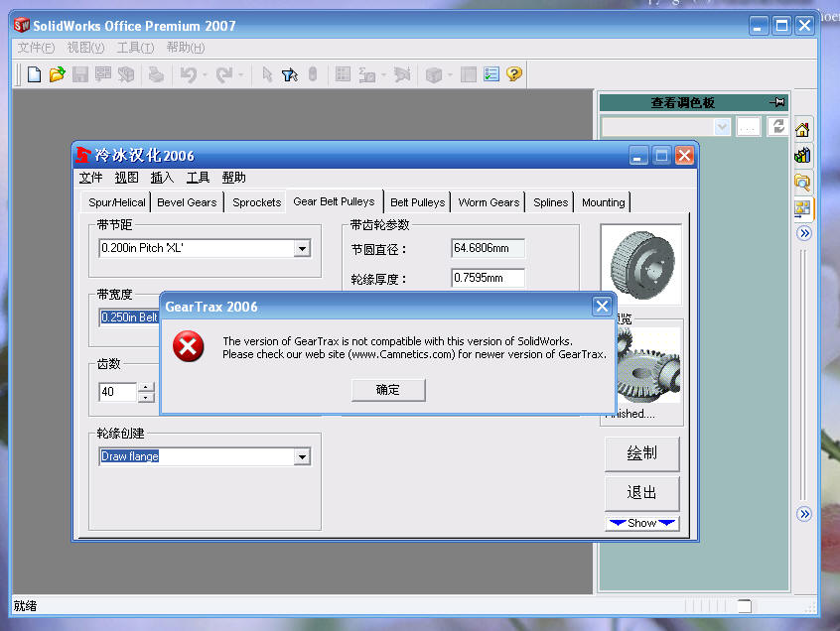Open SolidWorks 文件(F) menu
840x631 pixels.
coord(36,48)
